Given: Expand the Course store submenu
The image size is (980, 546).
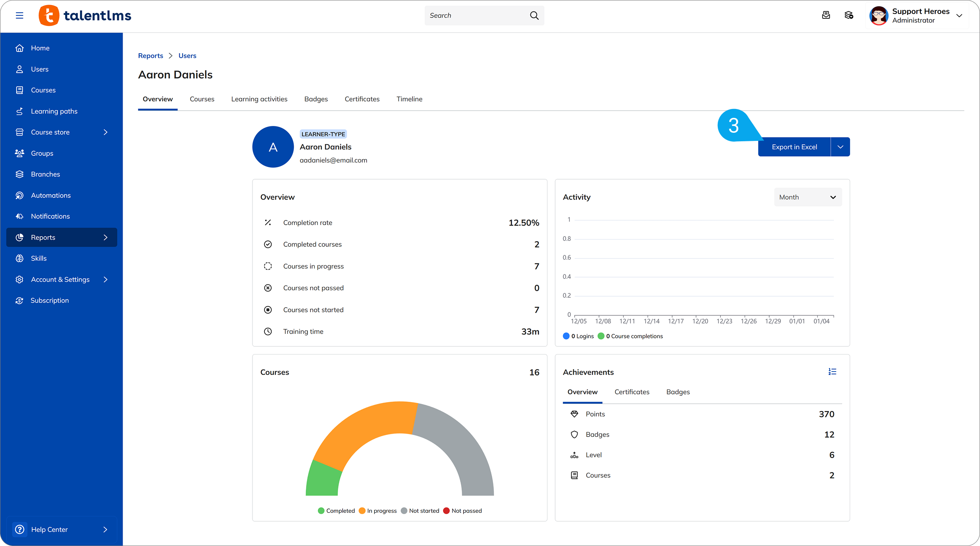Looking at the screenshot, I should [105, 132].
